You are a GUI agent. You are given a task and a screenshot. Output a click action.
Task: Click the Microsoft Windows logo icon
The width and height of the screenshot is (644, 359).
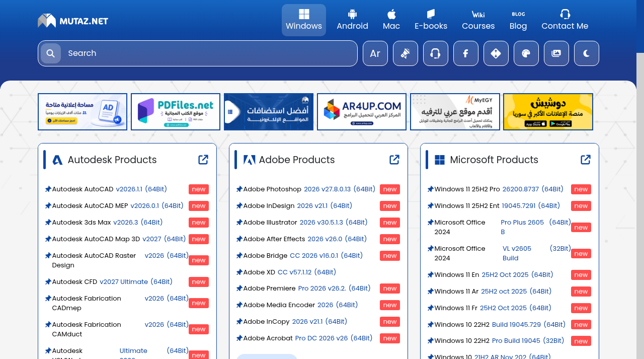pos(440,160)
